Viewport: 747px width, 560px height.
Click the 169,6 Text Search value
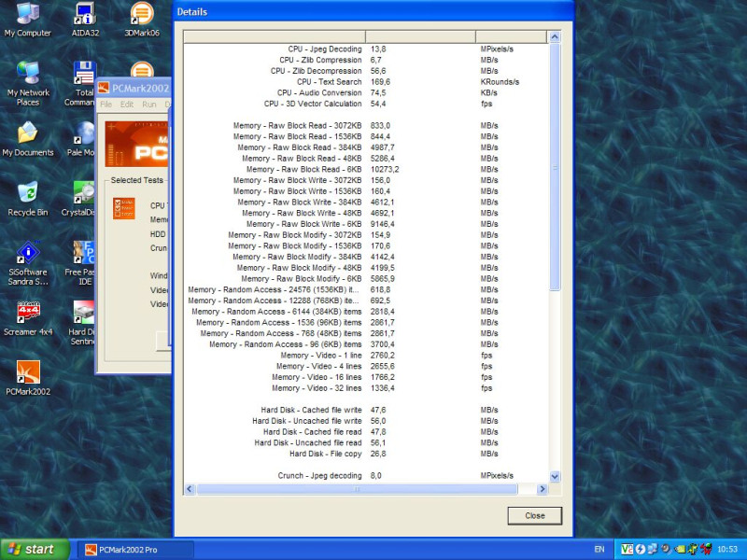(380, 82)
